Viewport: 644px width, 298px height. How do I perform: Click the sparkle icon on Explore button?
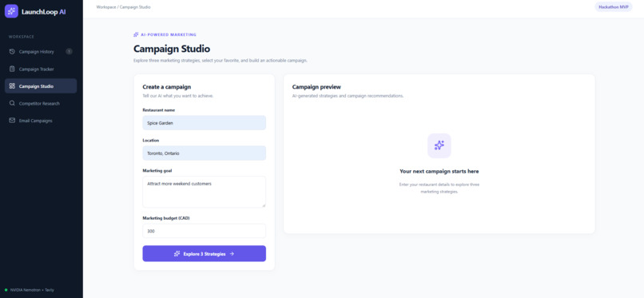pyautogui.click(x=177, y=254)
